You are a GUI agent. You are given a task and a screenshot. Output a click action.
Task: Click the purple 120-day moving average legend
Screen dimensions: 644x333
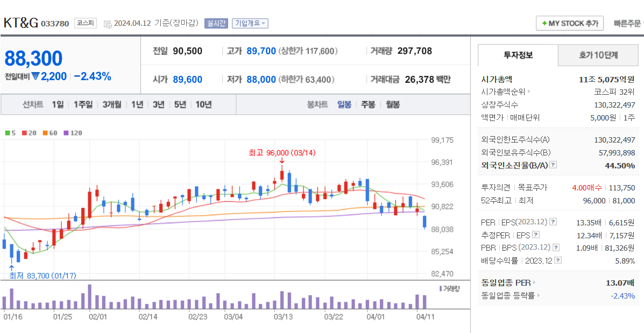[73, 133]
